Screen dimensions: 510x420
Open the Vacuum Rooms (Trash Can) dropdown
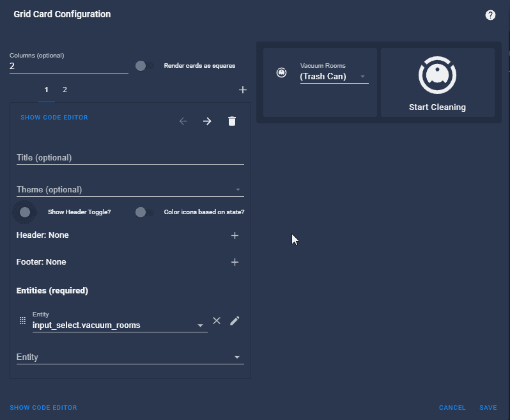tap(334, 77)
